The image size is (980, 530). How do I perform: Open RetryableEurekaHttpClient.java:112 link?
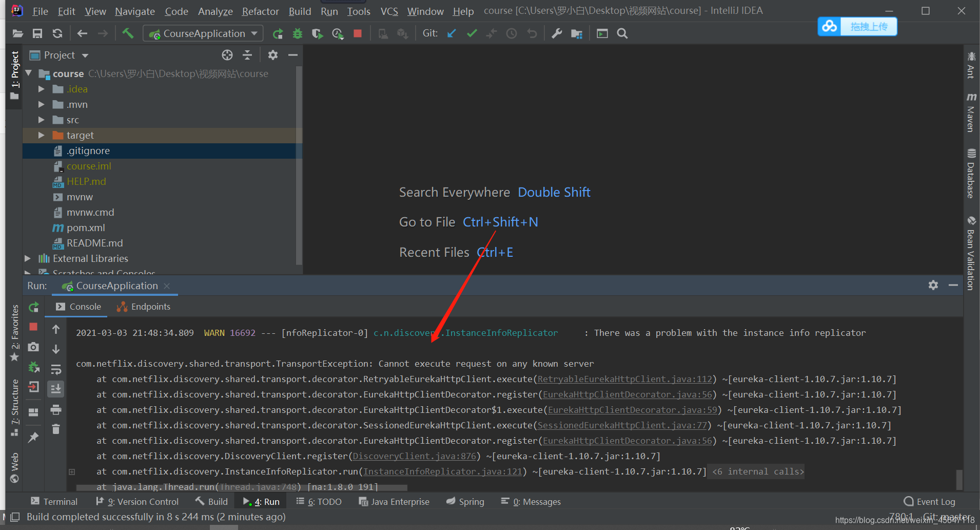624,379
